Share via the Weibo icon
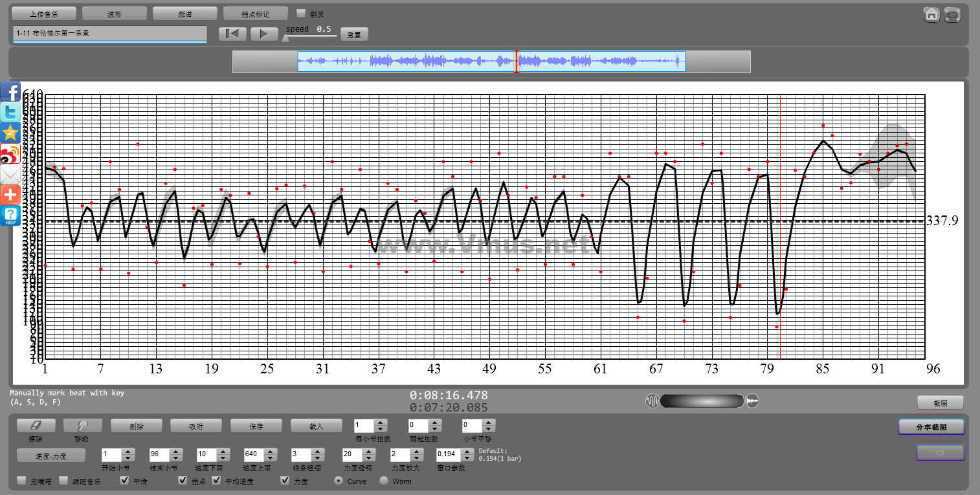This screenshot has height=495, width=980. coord(10,154)
